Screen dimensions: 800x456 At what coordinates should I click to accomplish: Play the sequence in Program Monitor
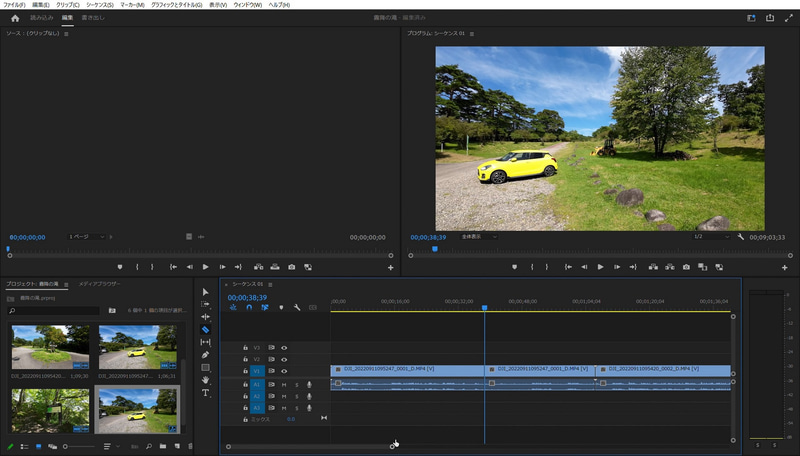(600, 267)
